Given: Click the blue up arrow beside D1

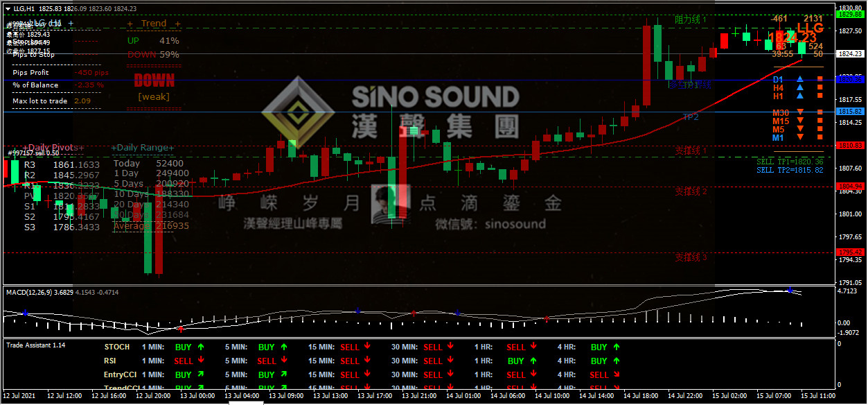Looking at the screenshot, I should pos(799,80).
